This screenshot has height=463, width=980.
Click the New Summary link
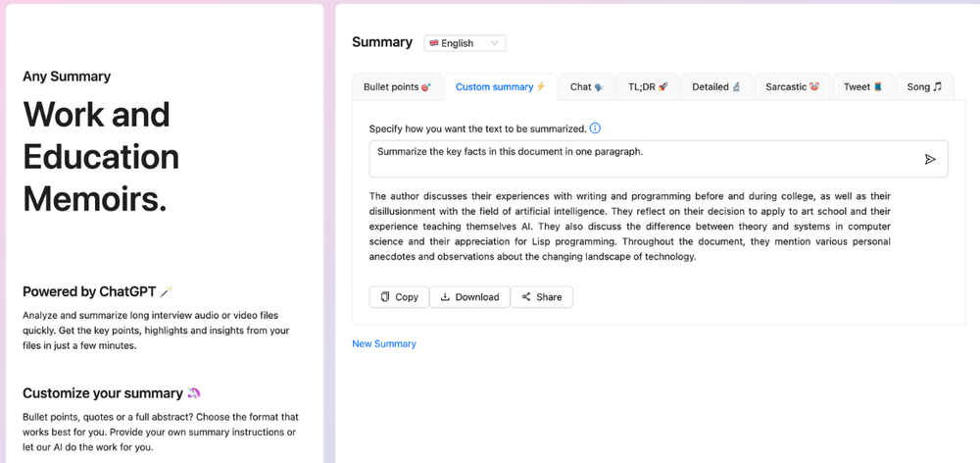click(x=384, y=344)
